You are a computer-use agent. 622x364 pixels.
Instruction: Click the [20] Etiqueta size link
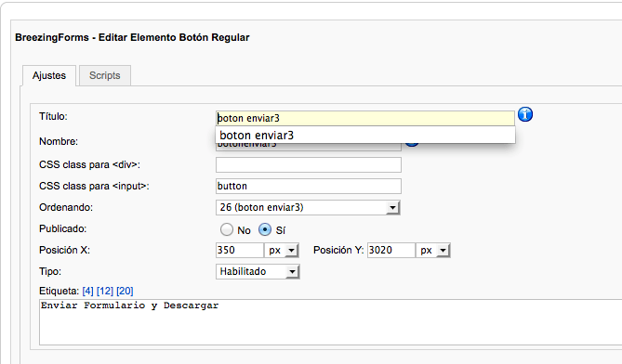click(125, 292)
